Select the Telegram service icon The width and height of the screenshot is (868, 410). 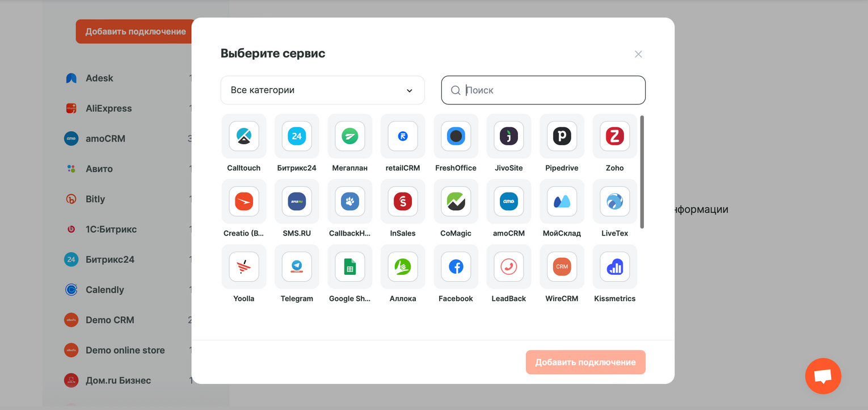tap(297, 267)
